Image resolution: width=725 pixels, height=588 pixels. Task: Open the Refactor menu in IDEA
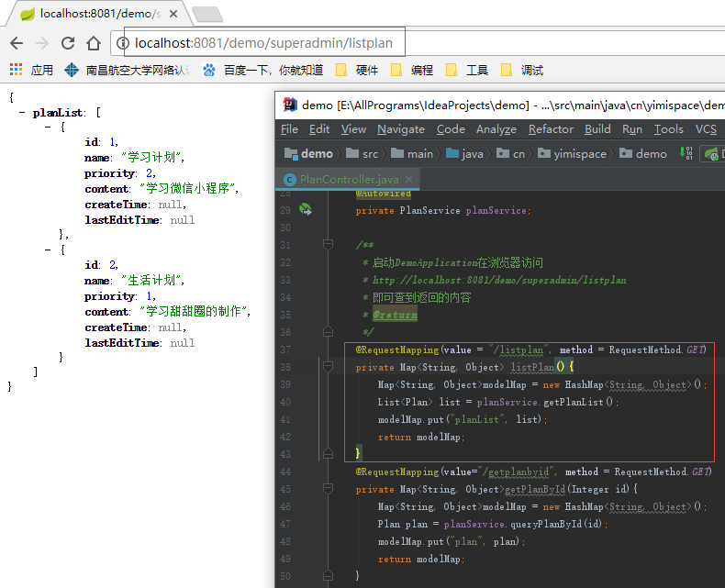[551, 129]
